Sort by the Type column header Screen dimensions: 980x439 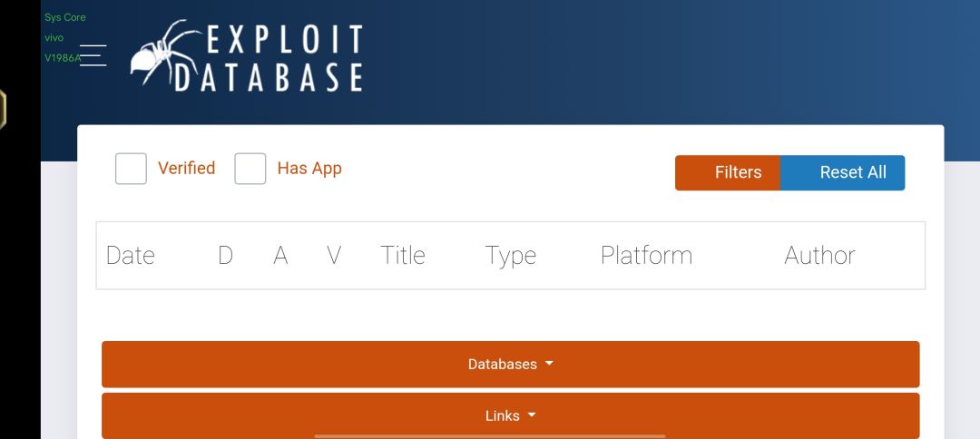[511, 256]
